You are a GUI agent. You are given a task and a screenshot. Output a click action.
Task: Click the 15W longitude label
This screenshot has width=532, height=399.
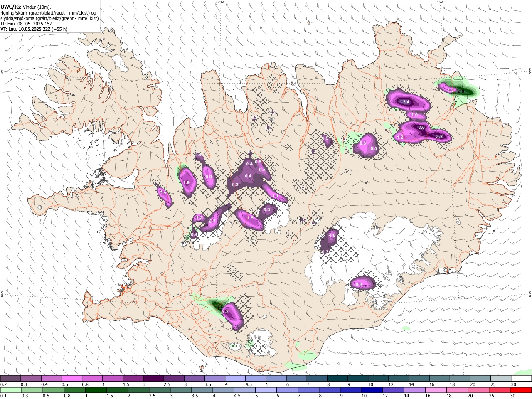(440, 2)
